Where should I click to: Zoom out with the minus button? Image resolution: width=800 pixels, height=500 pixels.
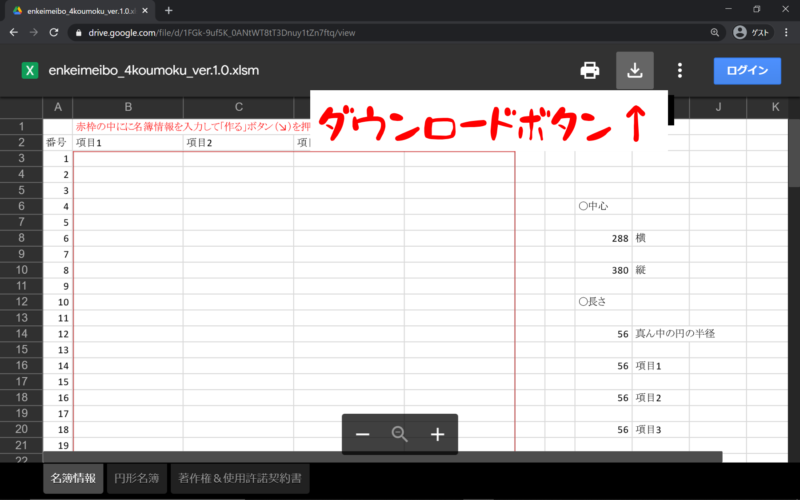[x=363, y=434]
